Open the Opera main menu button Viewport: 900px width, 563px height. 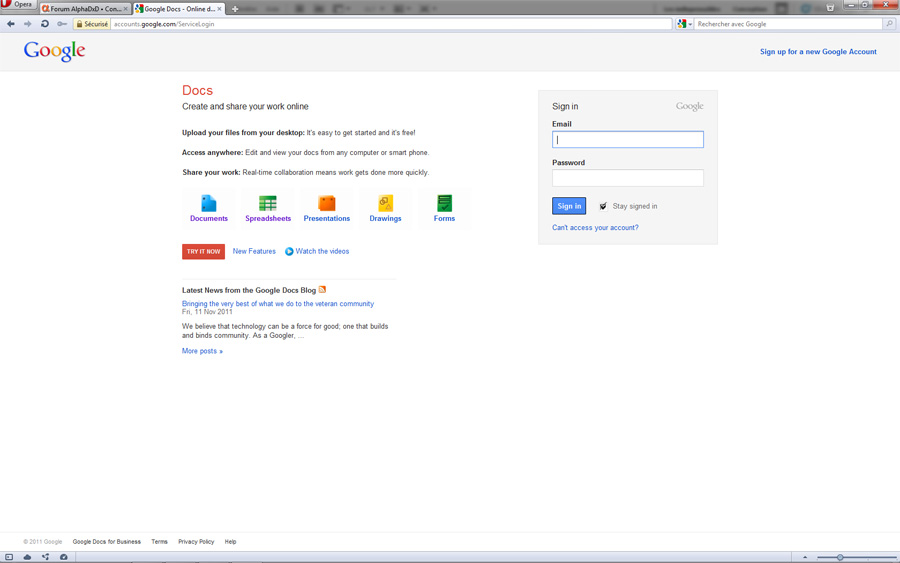pos(17,5)
